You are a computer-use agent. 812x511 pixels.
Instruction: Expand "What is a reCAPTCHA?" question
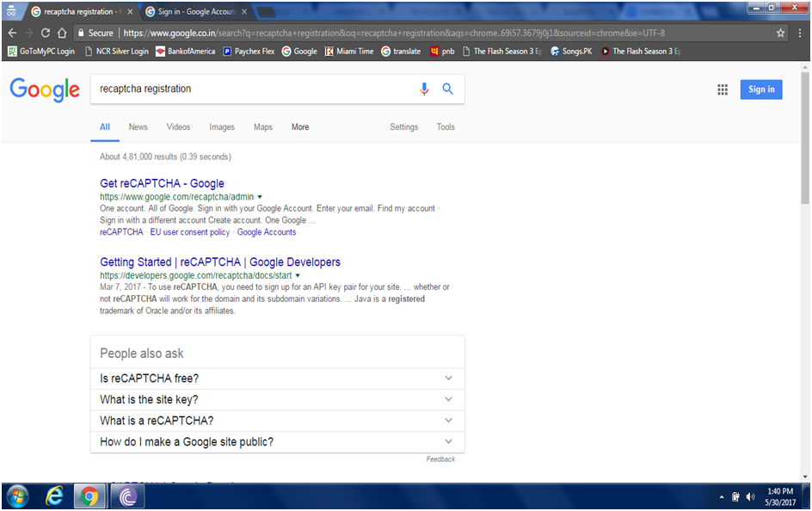[448, 421]
